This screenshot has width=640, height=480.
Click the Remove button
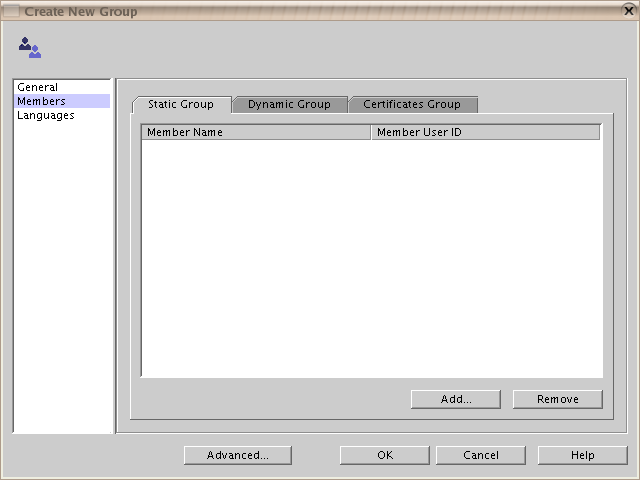pos(558,399)
